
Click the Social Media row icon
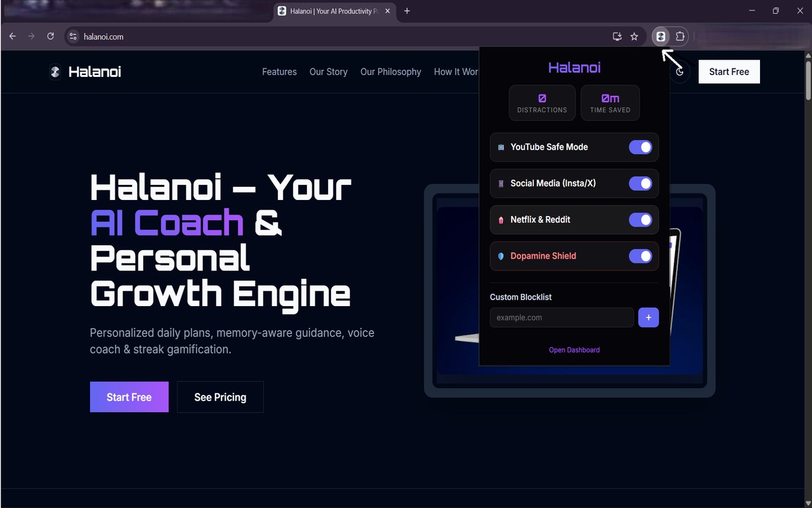(x=501, y=184)
